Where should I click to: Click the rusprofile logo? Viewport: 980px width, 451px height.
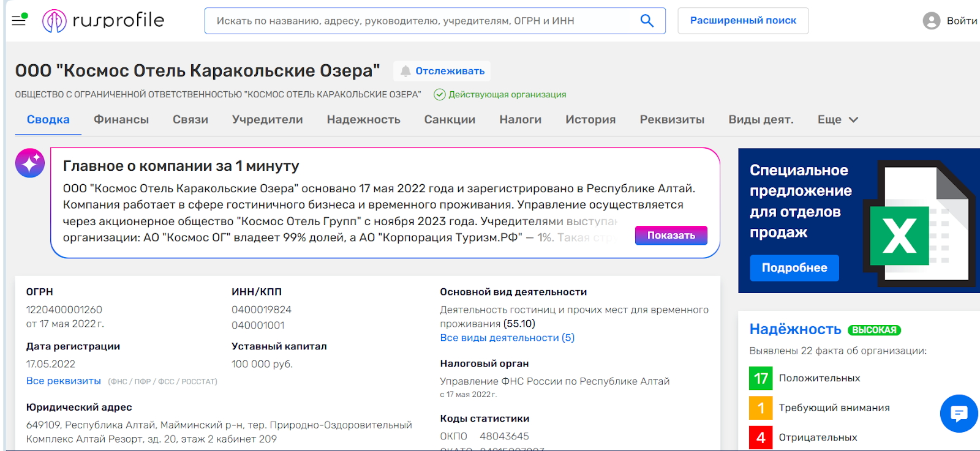103,21
